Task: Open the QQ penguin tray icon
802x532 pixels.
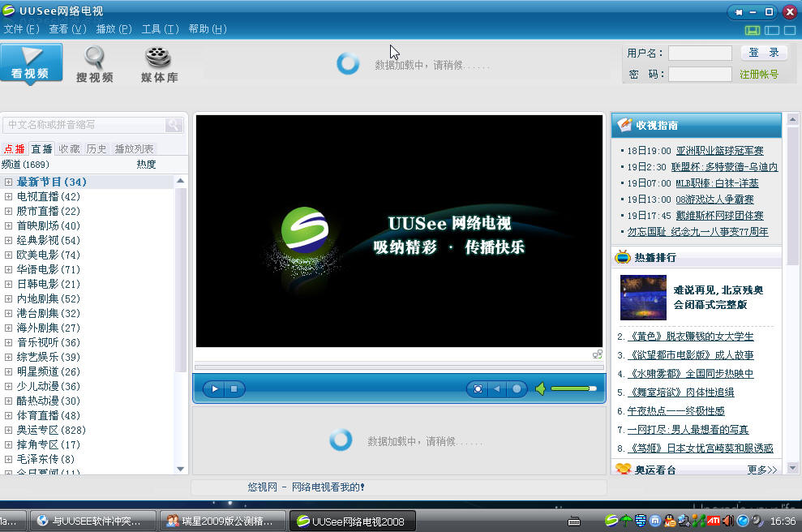Action: pos(670,521)
